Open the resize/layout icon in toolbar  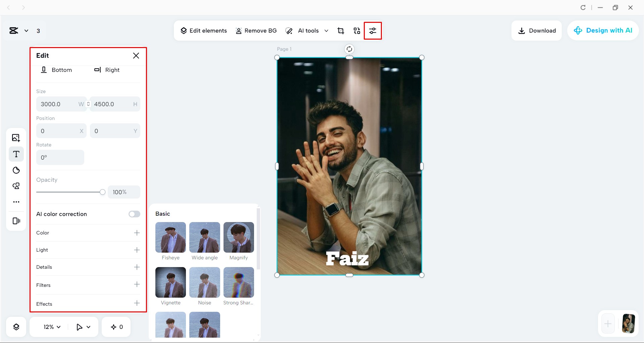(357, 31)
